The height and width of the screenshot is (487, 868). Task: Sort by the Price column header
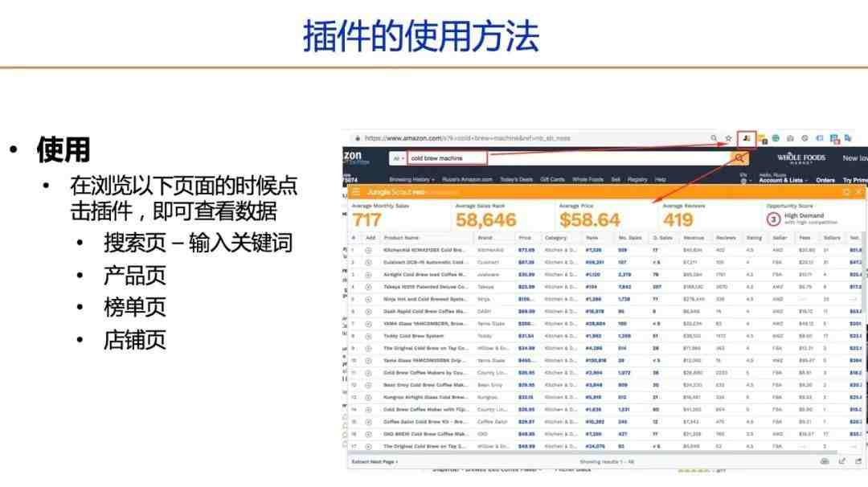click(525, 237)
